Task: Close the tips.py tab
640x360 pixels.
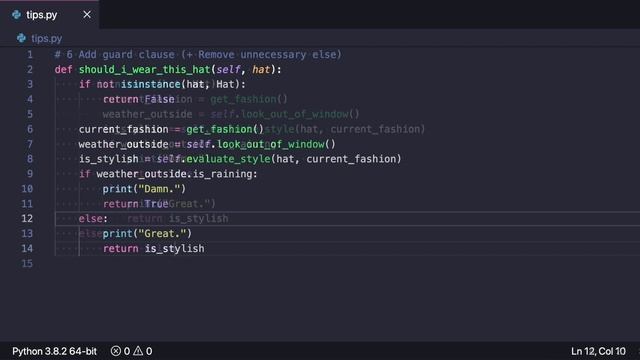Action: 87,15
